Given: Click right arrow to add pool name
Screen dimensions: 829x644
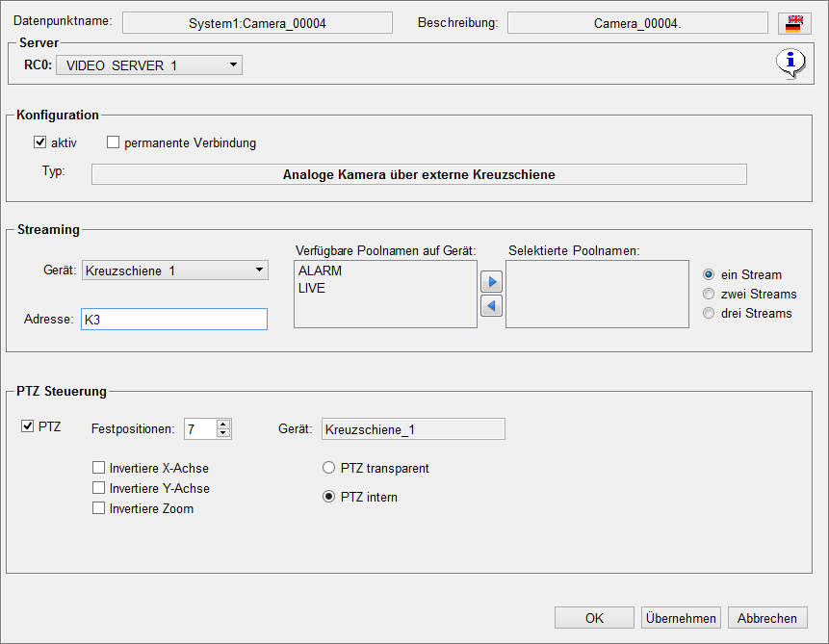Looking at the screenshot, I should click(x=491, y=283).
